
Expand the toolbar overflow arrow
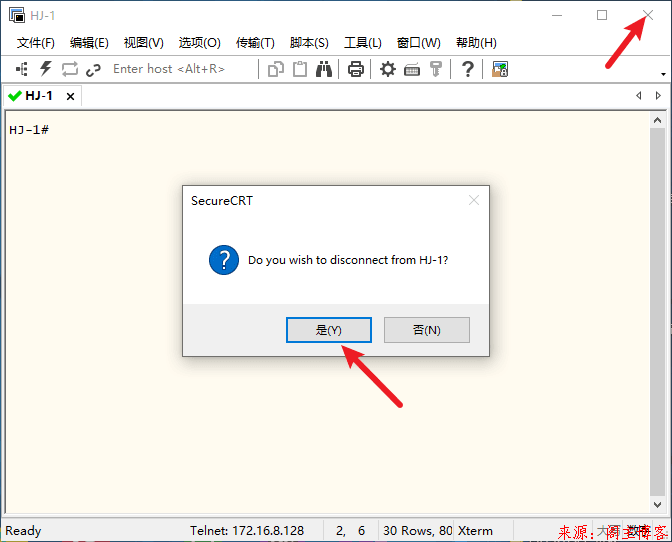[x=664, y=74]
